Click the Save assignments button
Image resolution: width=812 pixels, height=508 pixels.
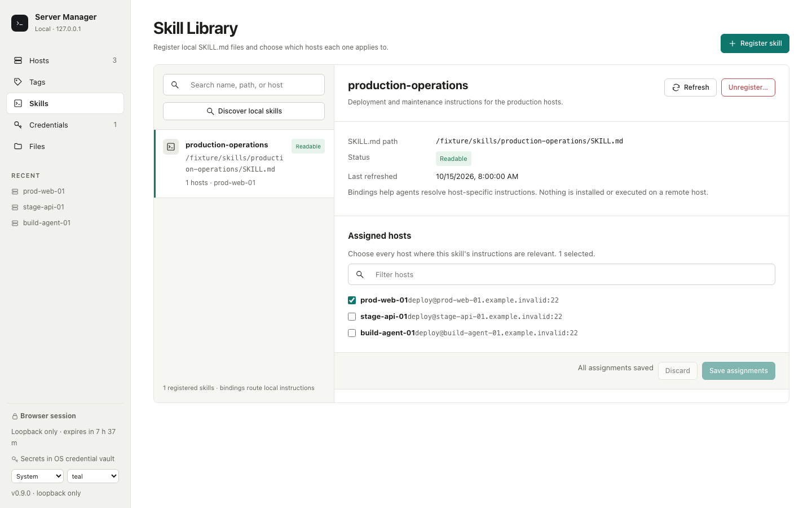click(x=739, y=371)
